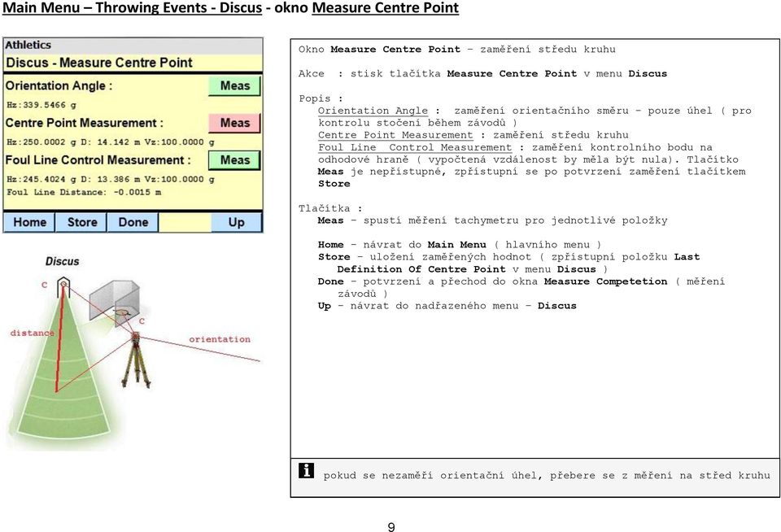Click the 'Discus' caption above the diagram
The width and height of the screenshot is (781, 532).
(x=63, y=261)
